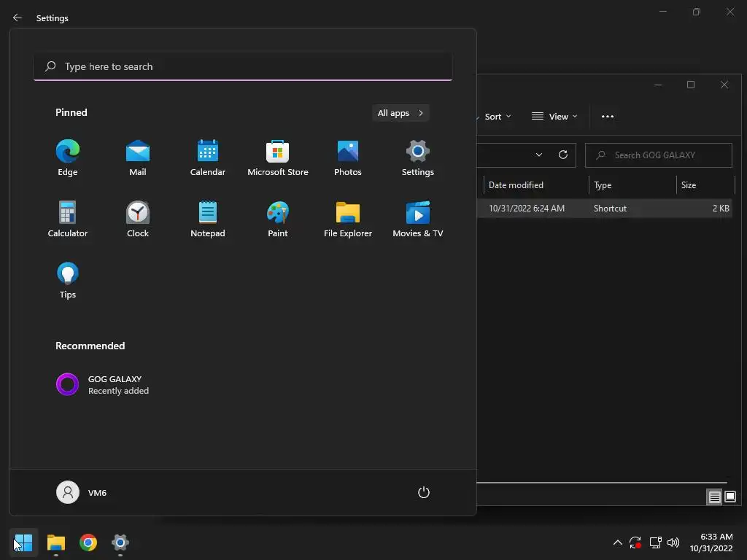
Task: Open See more ellipsis menu in File Explorer
Action: click(608, 117)
